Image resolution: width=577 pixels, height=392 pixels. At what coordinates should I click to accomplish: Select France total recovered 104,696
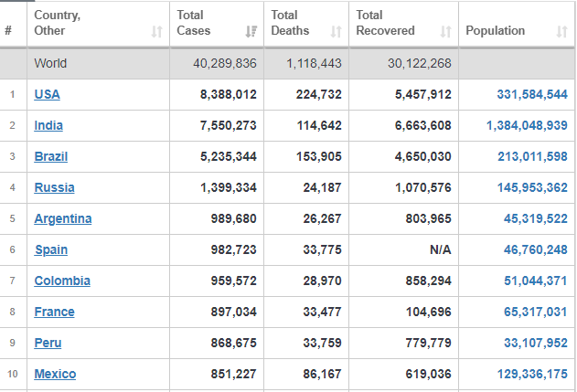428,312
